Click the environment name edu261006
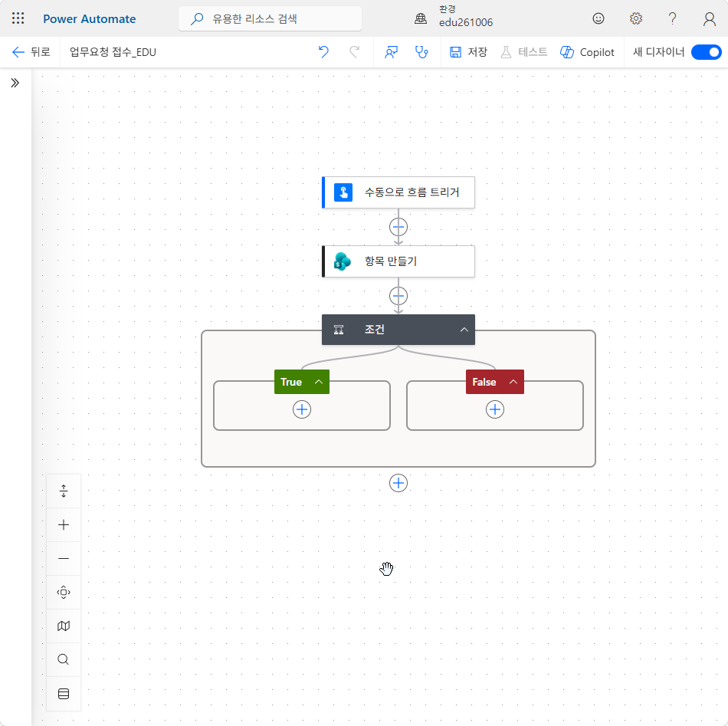Screen dimensions: 728x726 click(466, 23)
